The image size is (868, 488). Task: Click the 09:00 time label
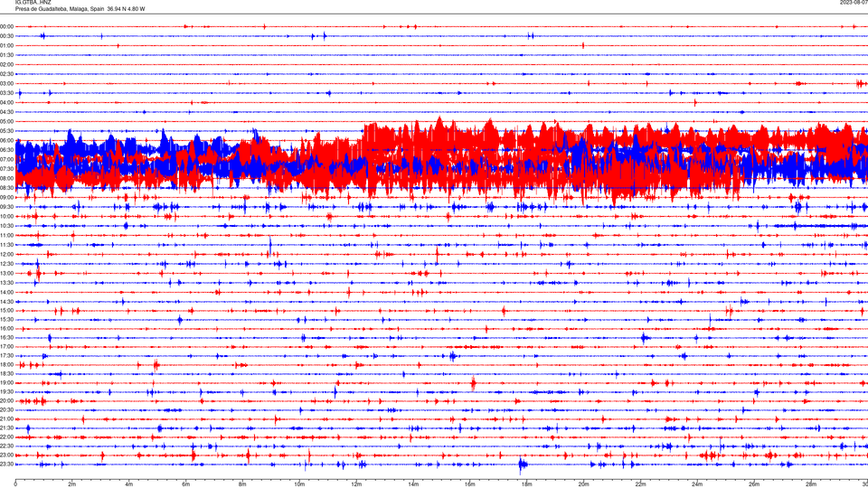coord(6,198)
